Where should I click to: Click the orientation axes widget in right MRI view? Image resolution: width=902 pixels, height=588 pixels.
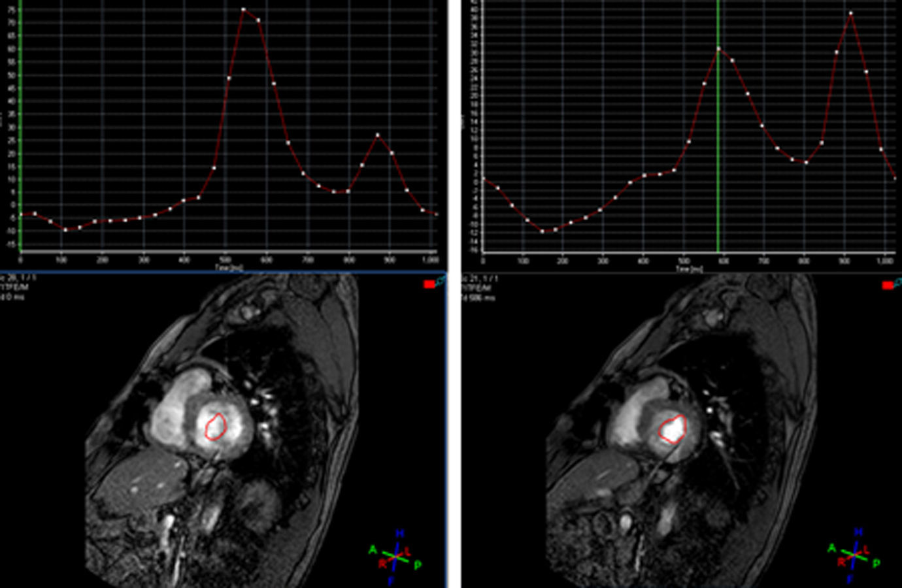tap(855, 555)
